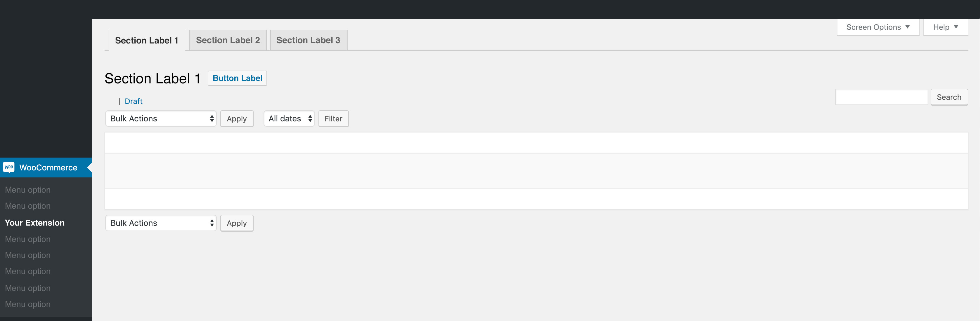Focus the search input field
The image size is (980, 321).
click(x=881, y=97)
